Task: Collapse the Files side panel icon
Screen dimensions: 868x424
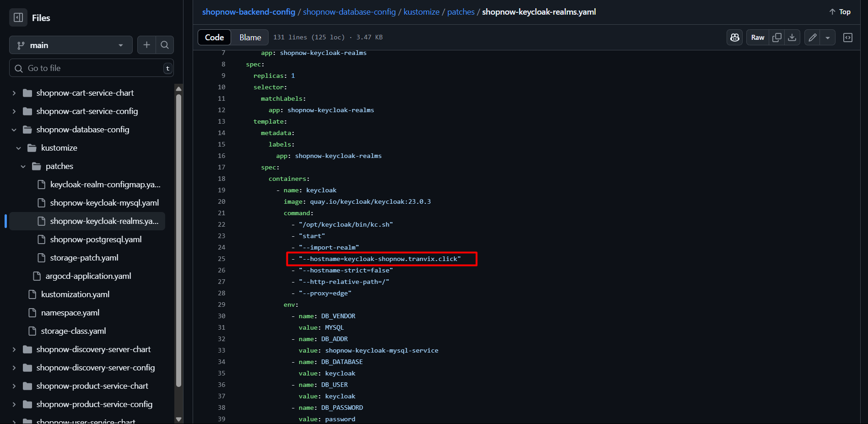Action: [x=18, y=18]
